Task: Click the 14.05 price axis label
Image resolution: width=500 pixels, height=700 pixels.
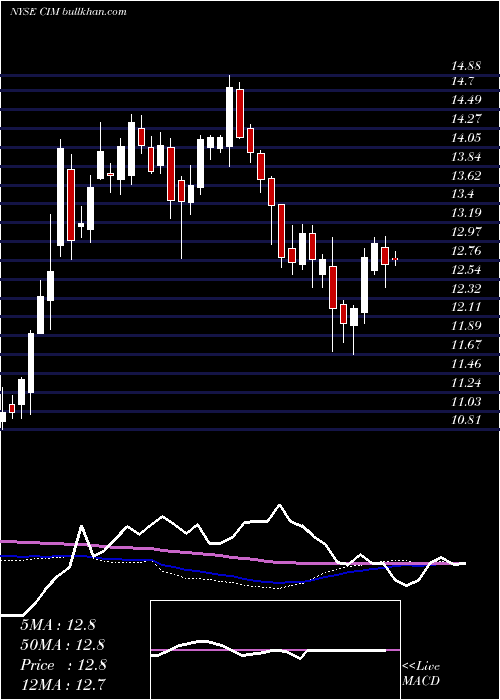Action: (466, 138)
